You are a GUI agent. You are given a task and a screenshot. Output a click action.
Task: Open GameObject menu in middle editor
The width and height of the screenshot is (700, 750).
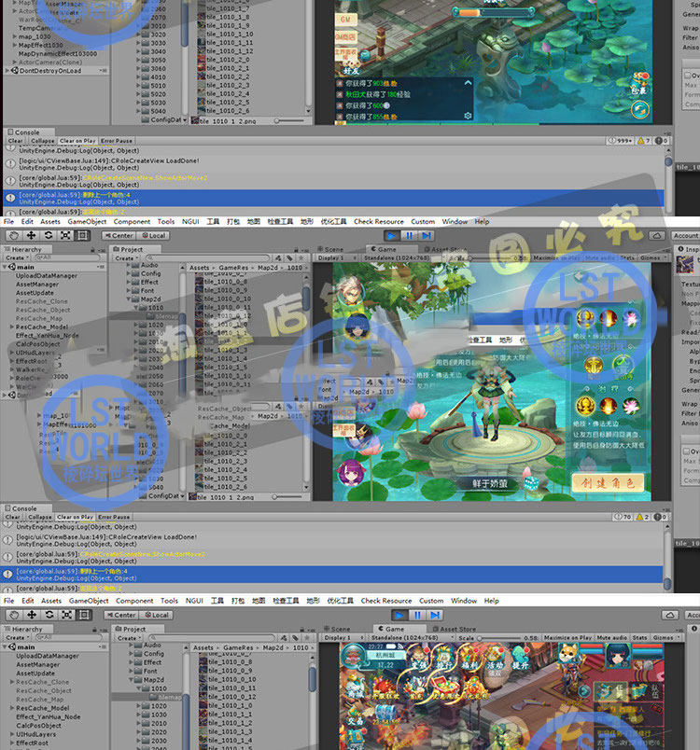(87, 221)
